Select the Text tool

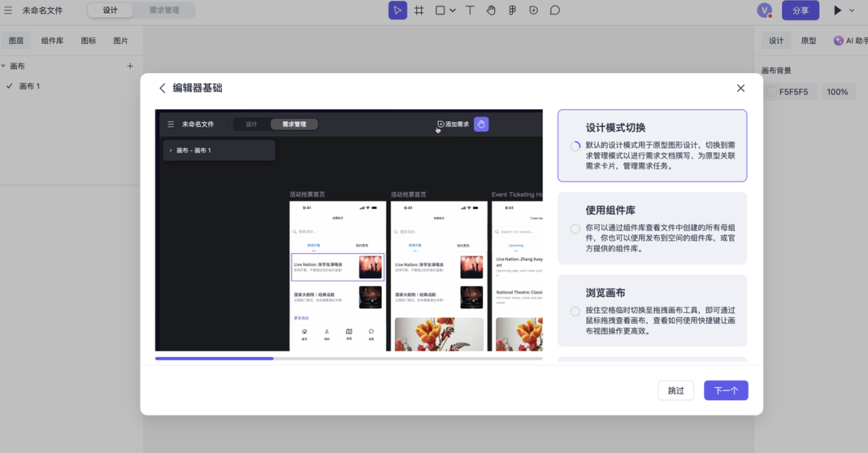[470, 10]
